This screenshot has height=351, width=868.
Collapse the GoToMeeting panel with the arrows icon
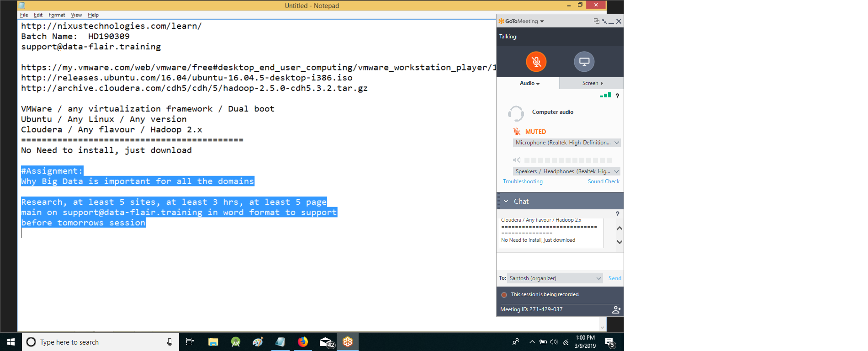coord(604,21)
